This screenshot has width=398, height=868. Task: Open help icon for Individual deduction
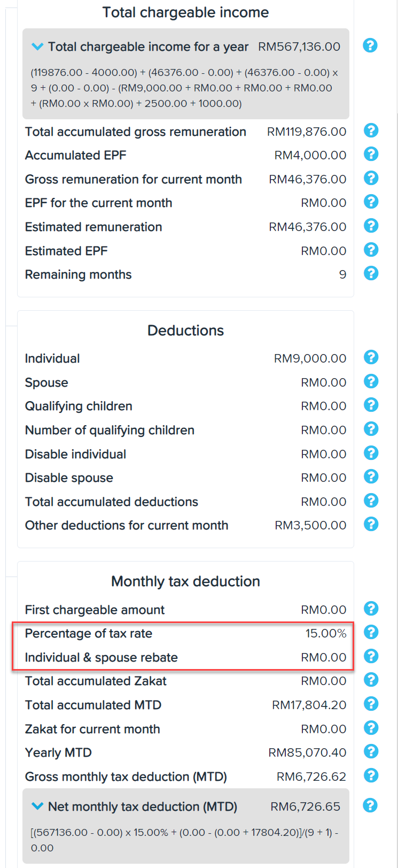[371, 357]
